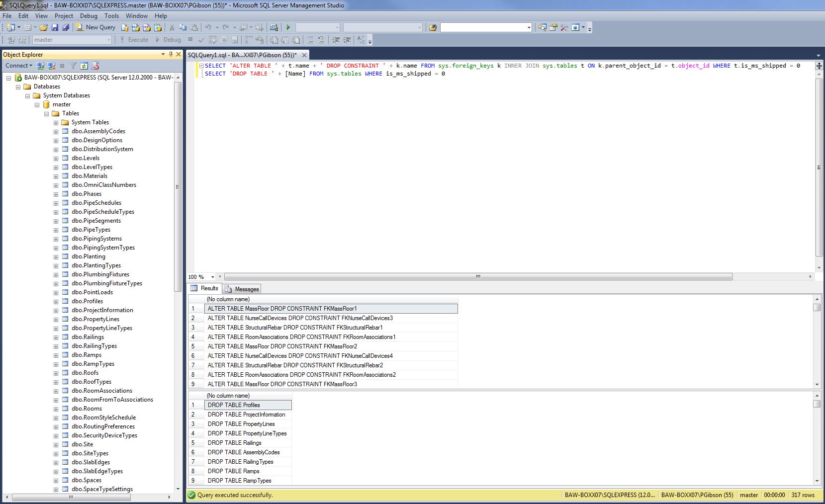Click the MDX query icon
The image size is (825, 504).
point(136,27)
